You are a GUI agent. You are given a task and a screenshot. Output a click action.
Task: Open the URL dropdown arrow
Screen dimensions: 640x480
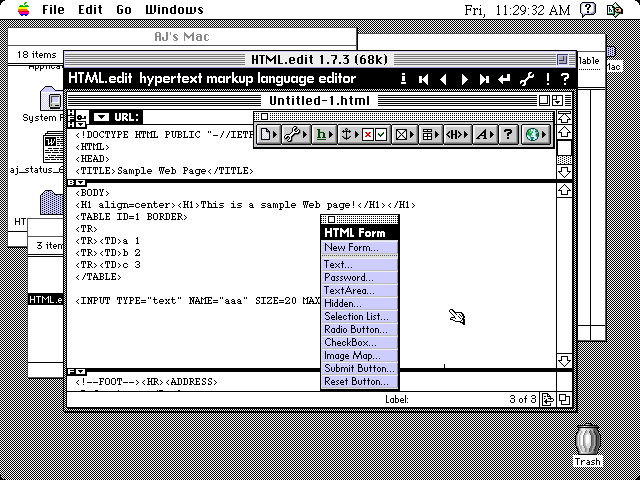[100, 117]
